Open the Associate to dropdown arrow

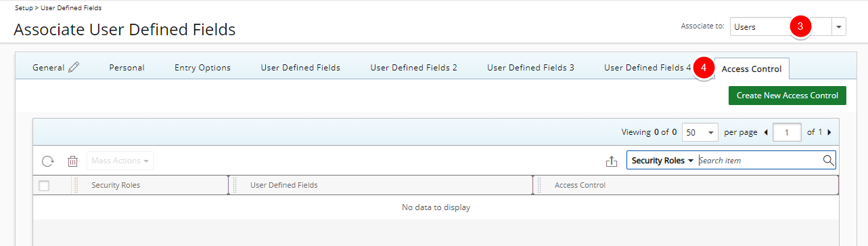coord(839,27)
